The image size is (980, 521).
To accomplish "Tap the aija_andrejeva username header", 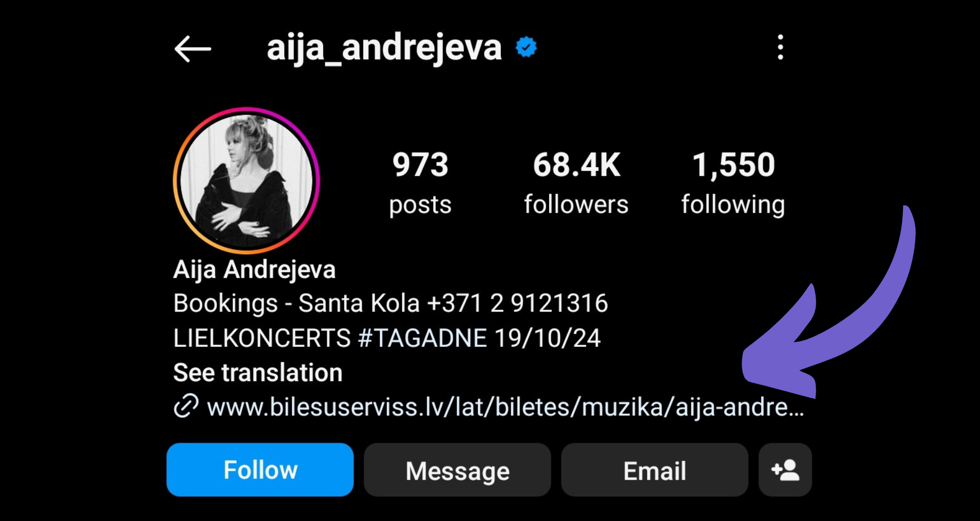I will [384, 49].
